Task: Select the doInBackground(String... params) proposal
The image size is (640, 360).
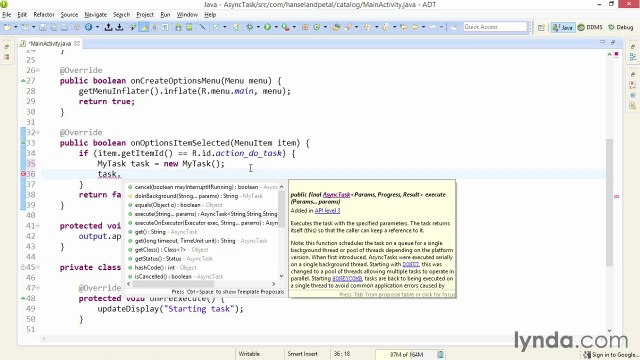Action: (202, 196)
